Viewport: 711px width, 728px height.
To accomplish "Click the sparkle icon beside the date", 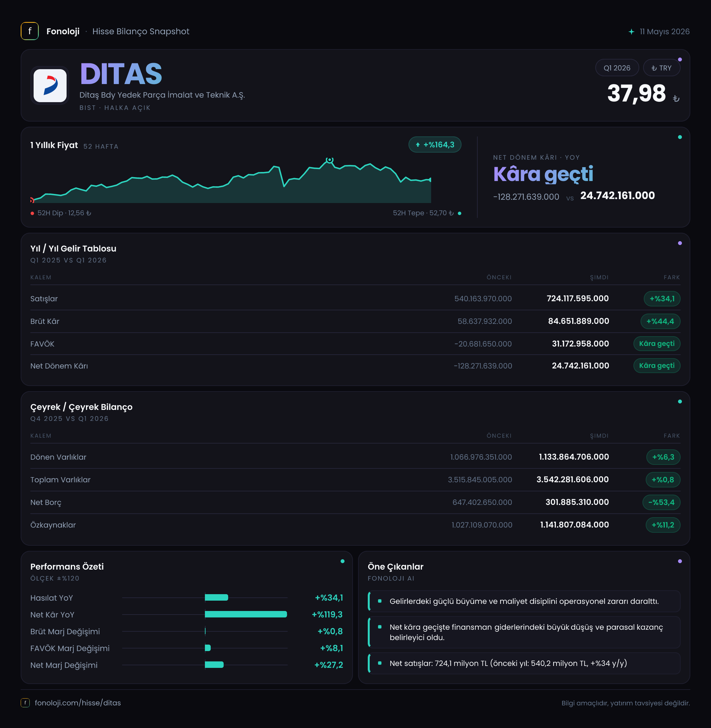I will 631,32.
